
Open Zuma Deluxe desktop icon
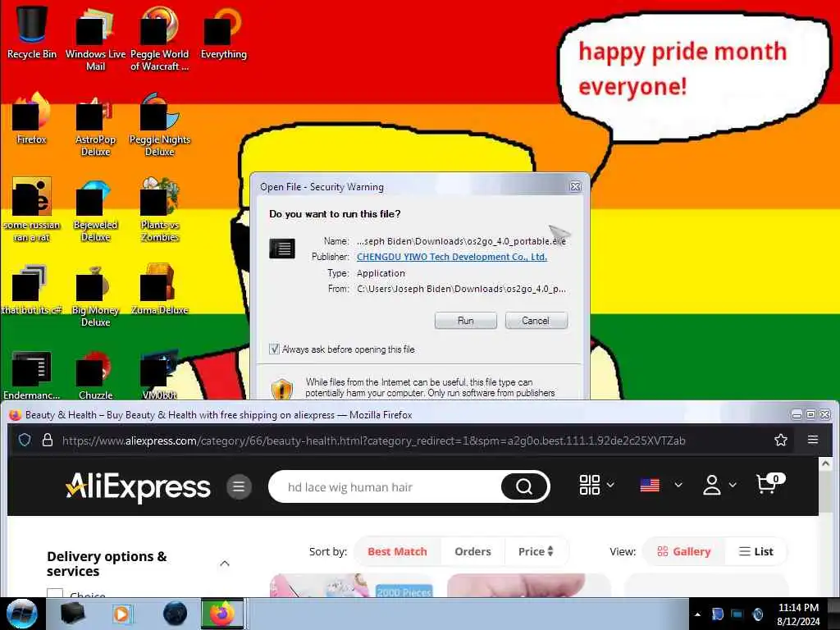[x=159, y=288]
